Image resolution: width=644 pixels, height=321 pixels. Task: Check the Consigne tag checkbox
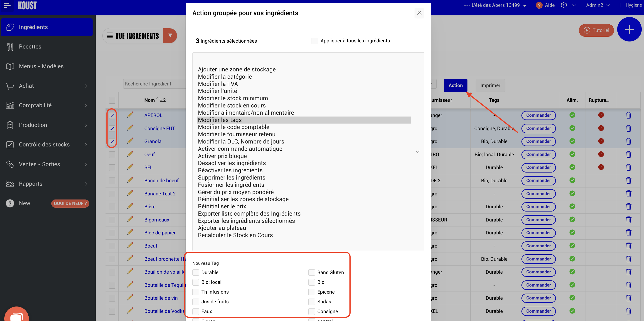[x=312, y=311]
